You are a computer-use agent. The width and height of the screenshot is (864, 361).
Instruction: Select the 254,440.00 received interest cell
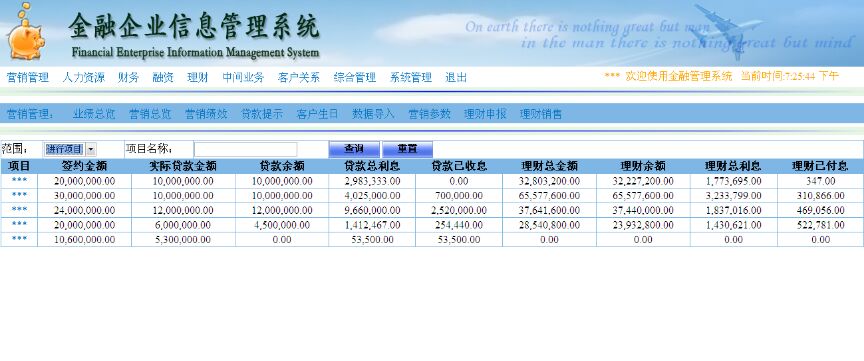tap(459, 225)
